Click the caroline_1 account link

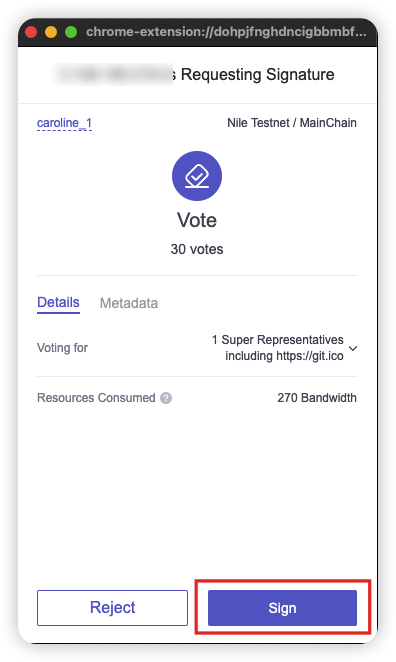pos(64,123)
